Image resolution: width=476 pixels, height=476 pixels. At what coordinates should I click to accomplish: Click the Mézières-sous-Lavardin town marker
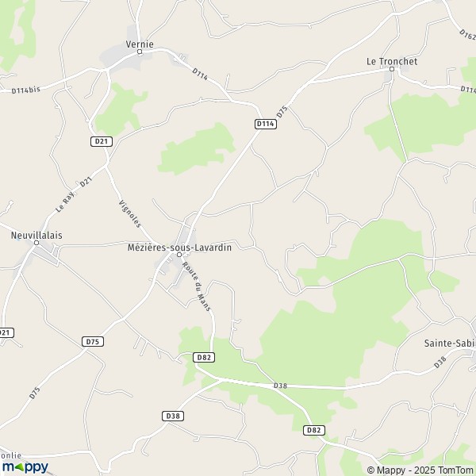[x=179, y=255]
